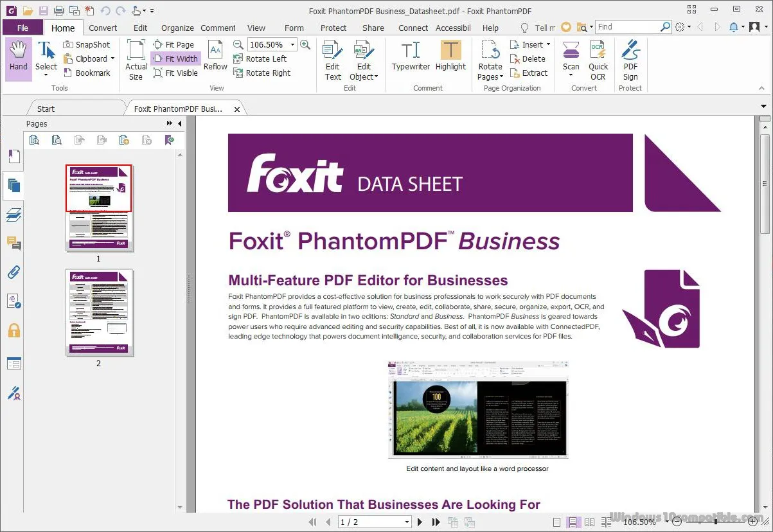Open the Bookmarks panel in the sidebar
The height and width of the screenshot is (532, 773).
click(13, 156)
